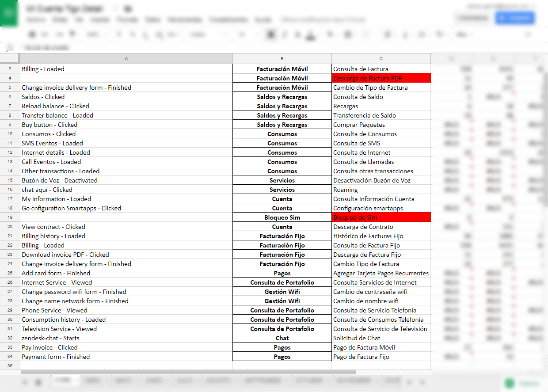Click cell 'Consumos - Clicked'
This screenshot has width=548, height=392.
pyautogui.click(x=126, y=134)
